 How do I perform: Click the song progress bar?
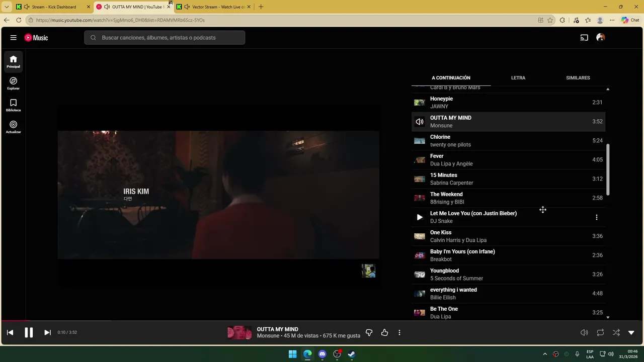pos(322,321)
